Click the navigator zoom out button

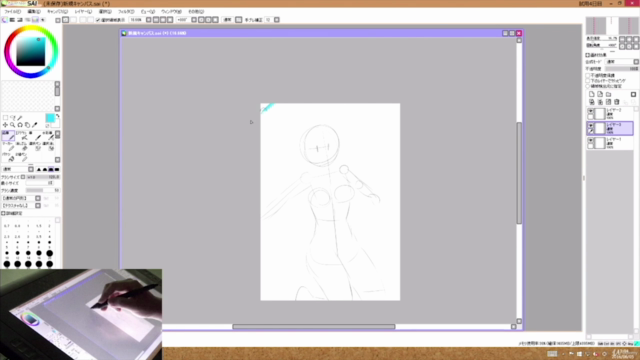pyautogui.click(x=622, y=39)
